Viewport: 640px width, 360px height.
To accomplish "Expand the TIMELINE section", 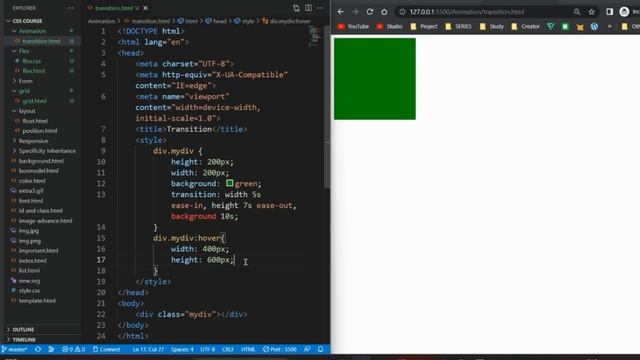I will [x=24, y=339].
